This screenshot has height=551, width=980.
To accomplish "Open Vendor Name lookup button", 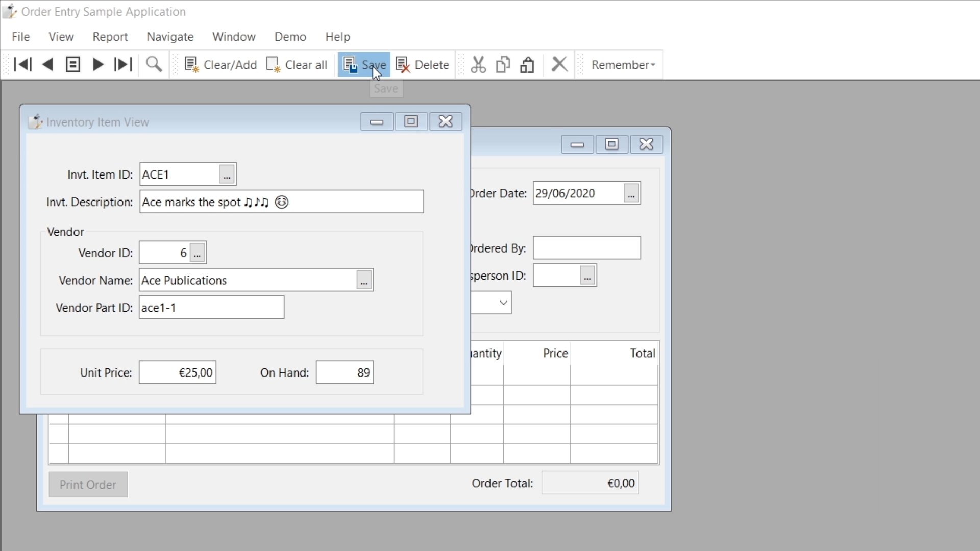I will [364, 280].
